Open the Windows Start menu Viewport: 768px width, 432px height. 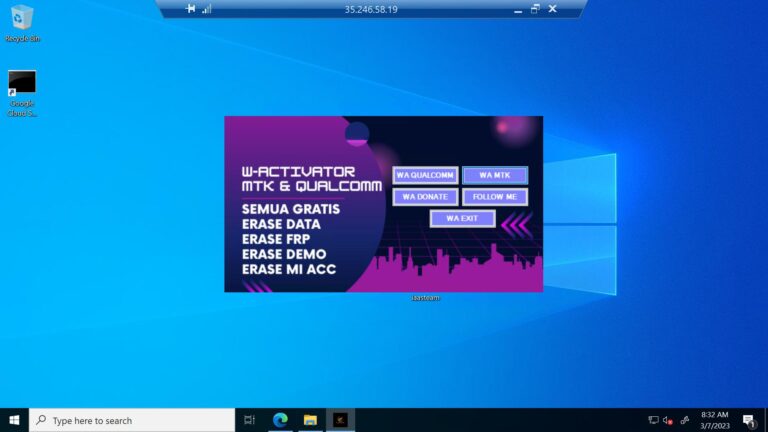pos(14,420)
